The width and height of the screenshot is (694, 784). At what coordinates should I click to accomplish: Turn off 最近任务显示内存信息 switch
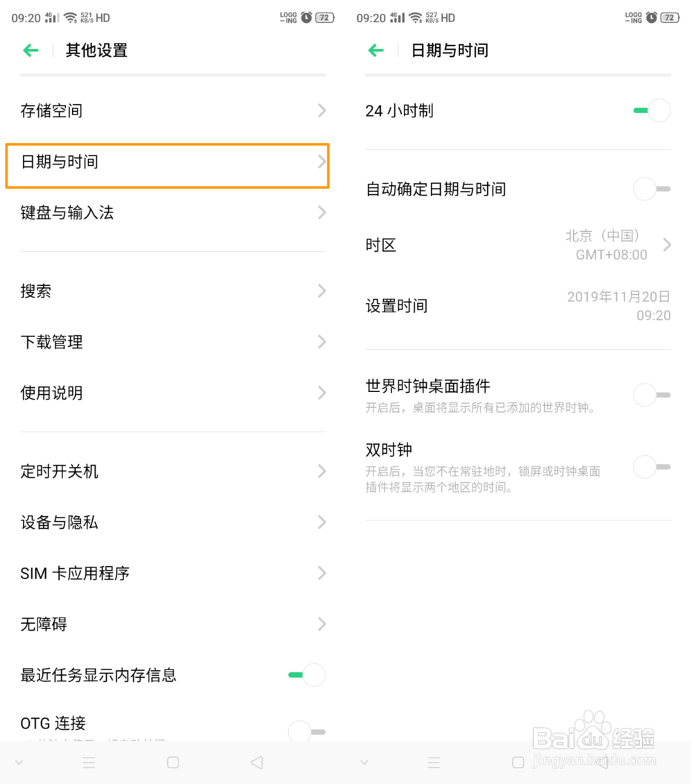tap(306, 674)
